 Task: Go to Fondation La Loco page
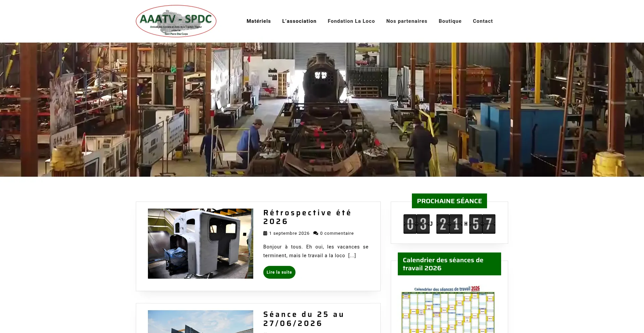pos(351,21)
